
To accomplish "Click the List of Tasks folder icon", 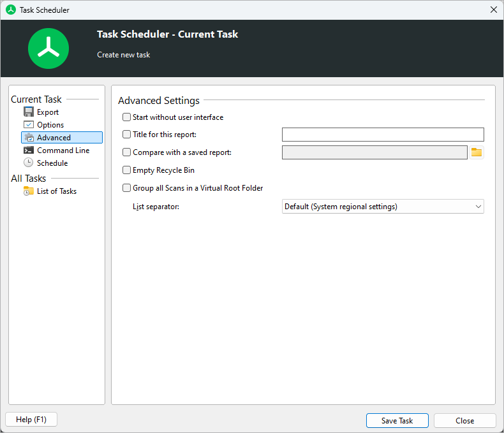I will point(29,191).
